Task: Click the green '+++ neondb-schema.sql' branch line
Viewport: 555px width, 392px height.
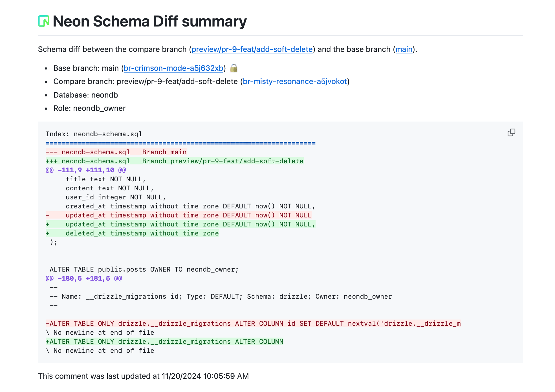Action: [x=174, y=161]
